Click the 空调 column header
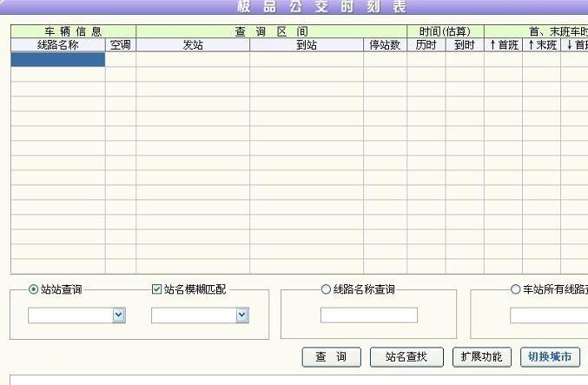Viewport: 588px width, 385px height. (x=121, y=45)
